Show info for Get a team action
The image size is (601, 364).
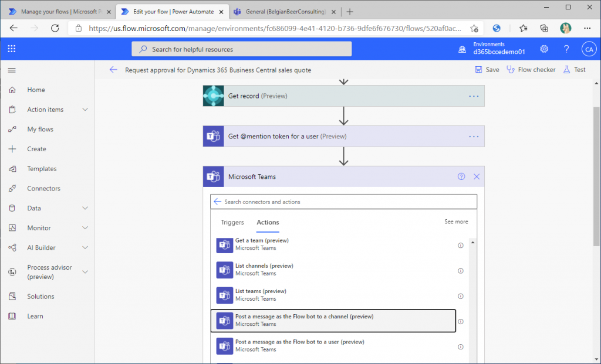[461, 246]
